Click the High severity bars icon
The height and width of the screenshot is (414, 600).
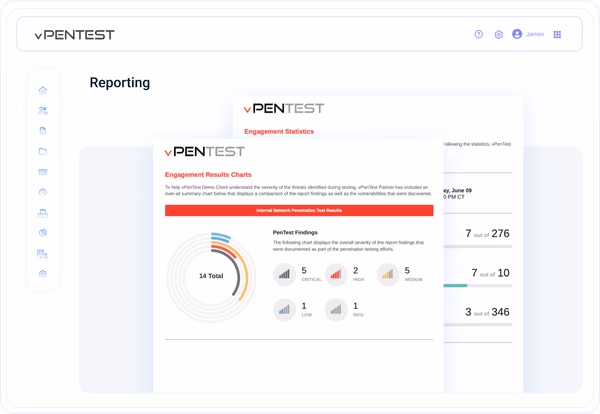tap(336, 274)
